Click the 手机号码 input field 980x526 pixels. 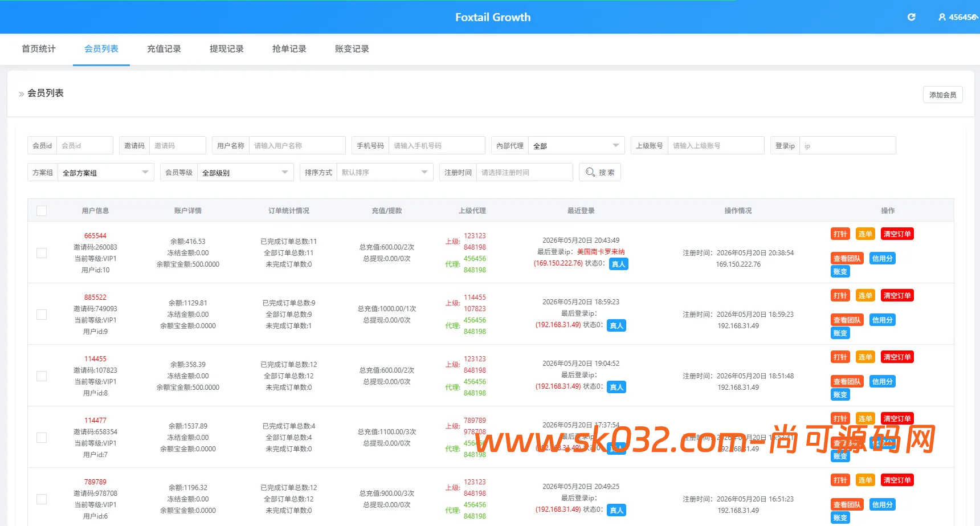(x=436, y=146)
